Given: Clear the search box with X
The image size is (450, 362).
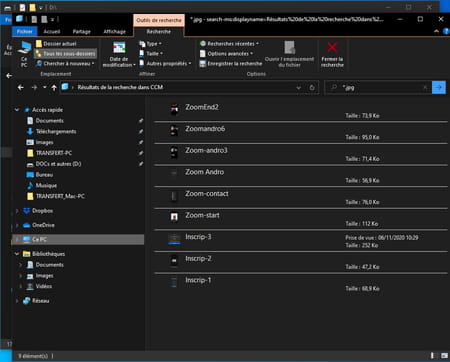Looking at the screenshot, I should click(x=425, y=87).
